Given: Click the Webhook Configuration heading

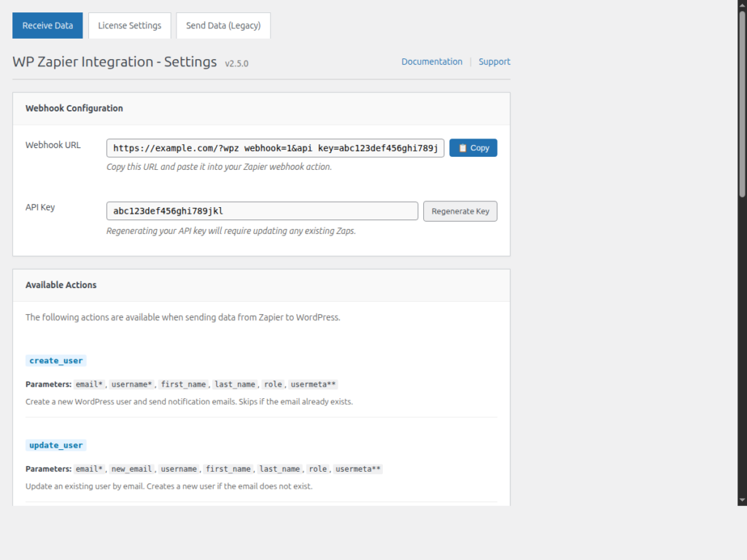Looking at the screenshot, I should pos(74,109).
